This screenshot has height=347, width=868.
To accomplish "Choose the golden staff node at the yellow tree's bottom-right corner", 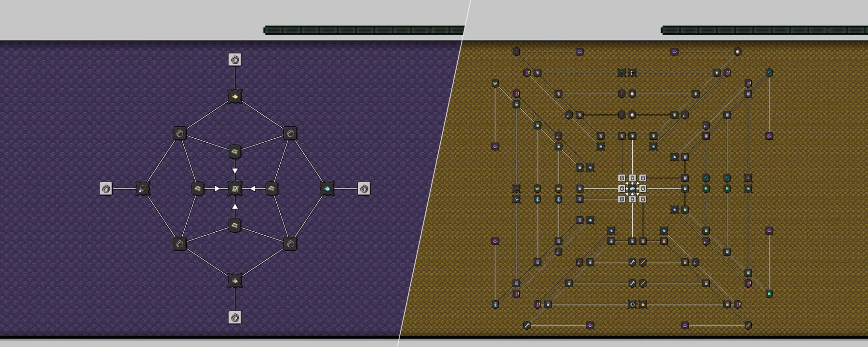I will click(x=748, y=326).
